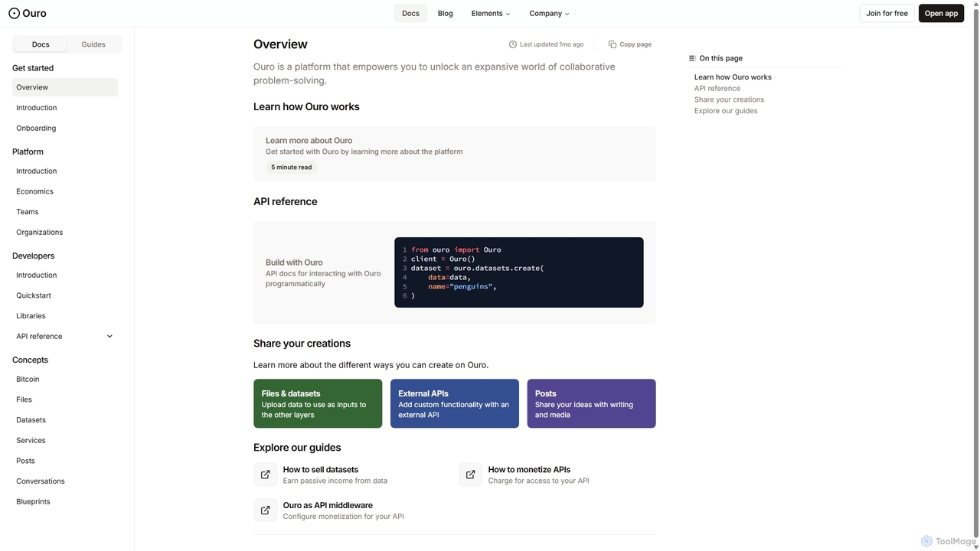This screenshot has height=551, width=980.
Task: Jump to Explore our guides in page outline
Action: pos(726,111)
